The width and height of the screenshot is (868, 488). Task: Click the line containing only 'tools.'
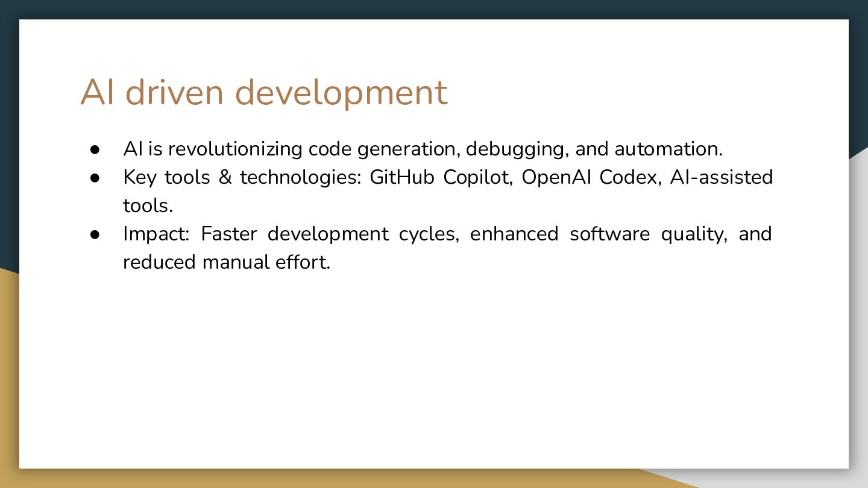point(148,205)
